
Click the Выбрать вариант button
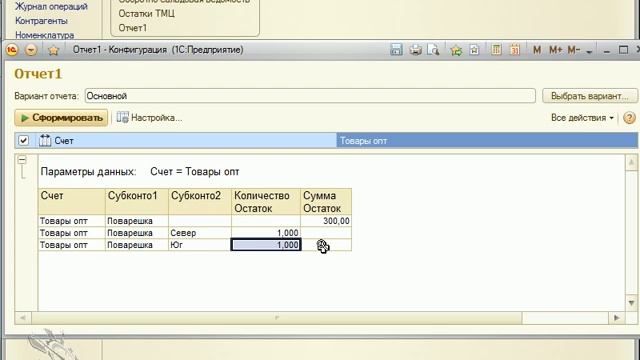(590, 96)
